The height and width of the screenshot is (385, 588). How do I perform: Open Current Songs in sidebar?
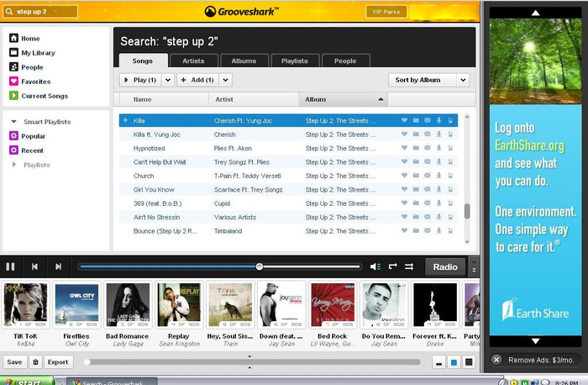click(x=39, y=96)
